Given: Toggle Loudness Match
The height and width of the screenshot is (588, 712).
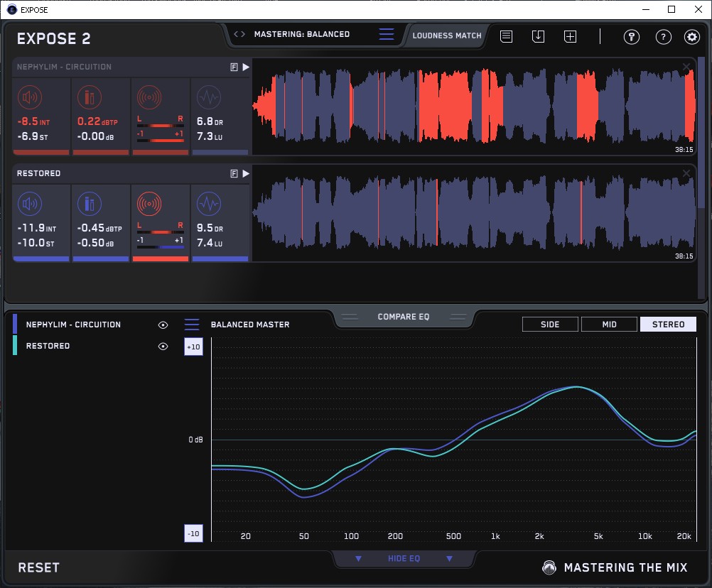Looking at the screenshot, I should pyautogui.click(x=446, y=35).
